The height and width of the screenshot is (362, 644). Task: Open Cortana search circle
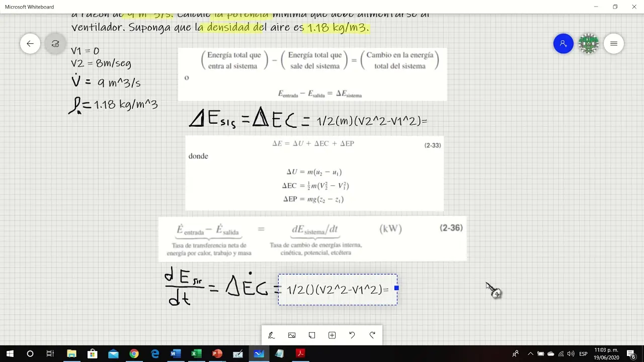30,354
